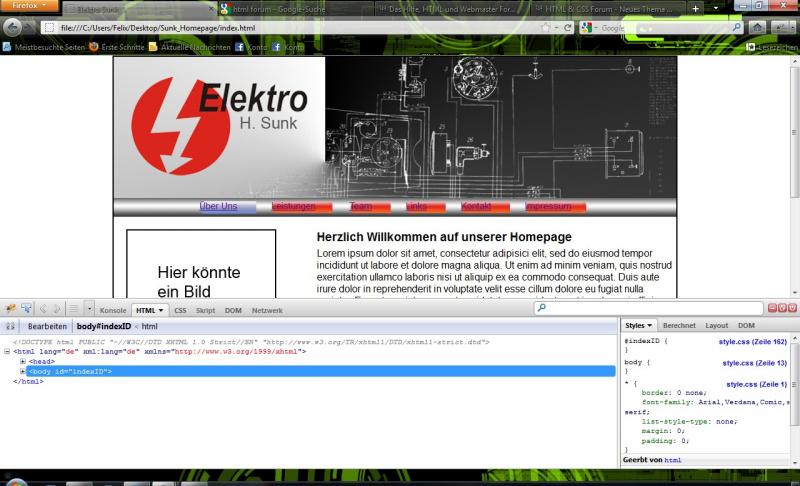Click the Firebug command line toggle icon
Viewport: 800px width, 486px height.
coord(74,310)
